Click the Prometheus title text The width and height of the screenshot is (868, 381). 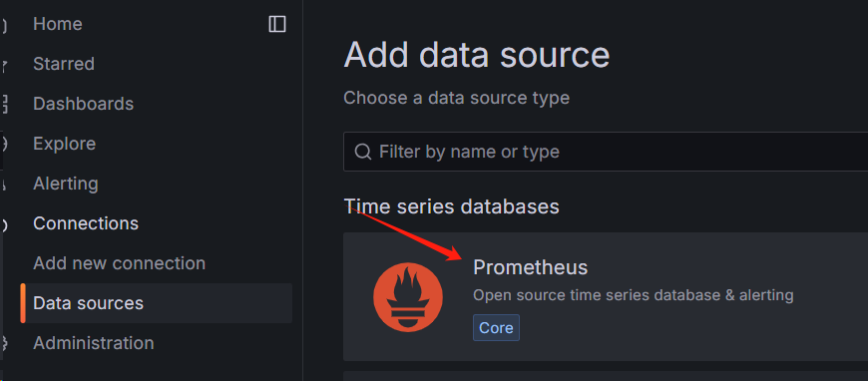[x=531, y=267]
